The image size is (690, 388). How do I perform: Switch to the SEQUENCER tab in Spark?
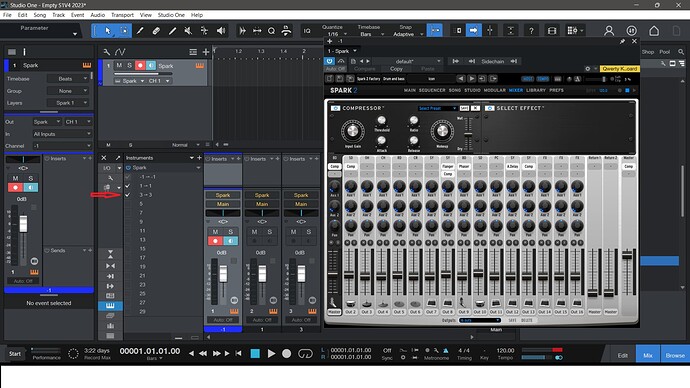point(432,90)
